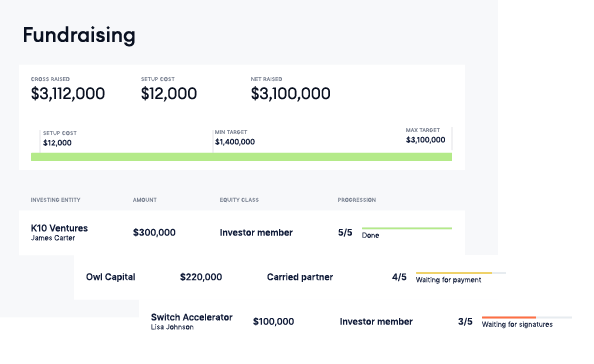Sort by the Progression column header
This screenshot has width=594, height=364.
coord(356,200)
